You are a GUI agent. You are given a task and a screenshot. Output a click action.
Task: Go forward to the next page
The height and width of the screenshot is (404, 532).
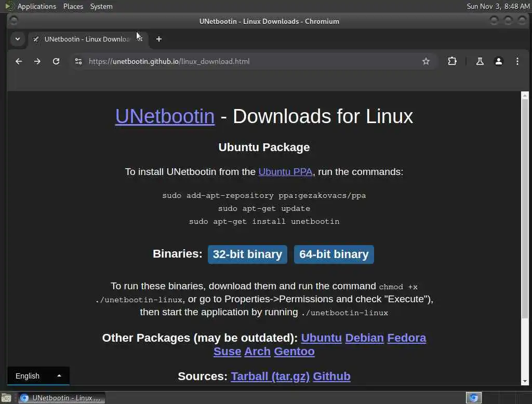[x=37, y=61]
